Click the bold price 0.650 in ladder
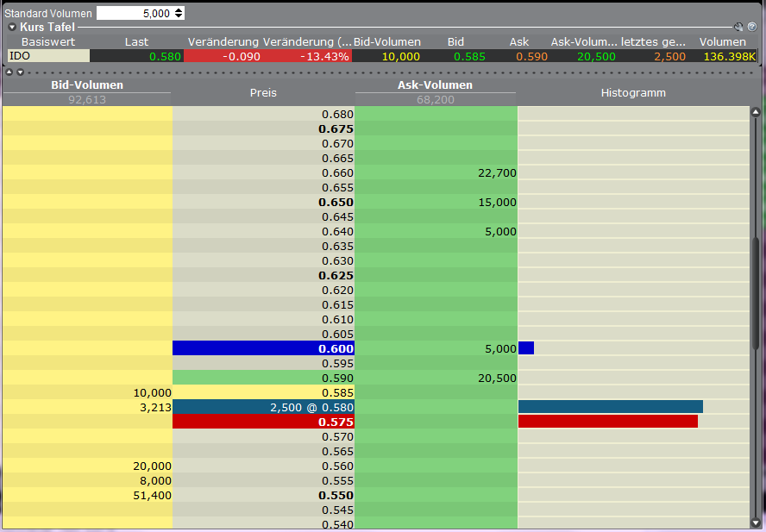The height and width of the screenshot is (532, 766). [x=336, y=203]
